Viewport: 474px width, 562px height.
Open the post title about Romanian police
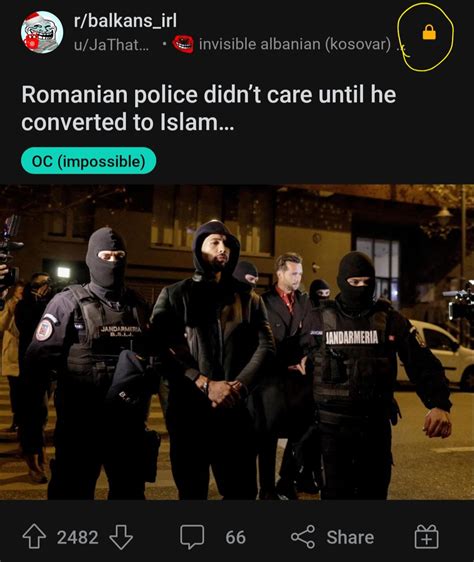tap(209, 108)
